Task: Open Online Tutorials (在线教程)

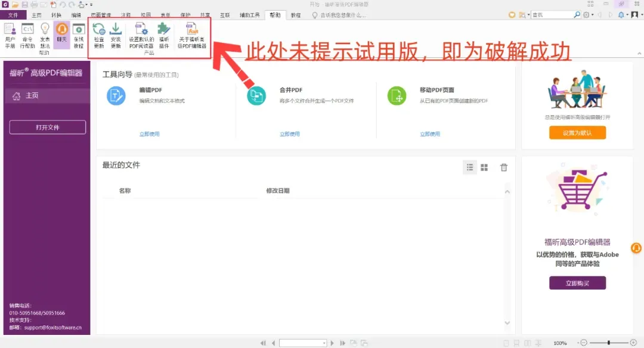Action: [x=79, y=35]
